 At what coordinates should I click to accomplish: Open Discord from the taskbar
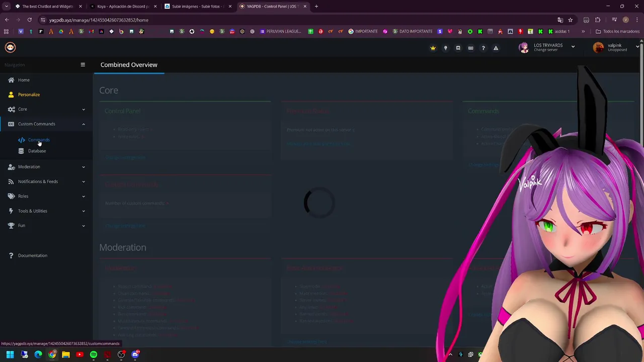[x=135, y=354]
